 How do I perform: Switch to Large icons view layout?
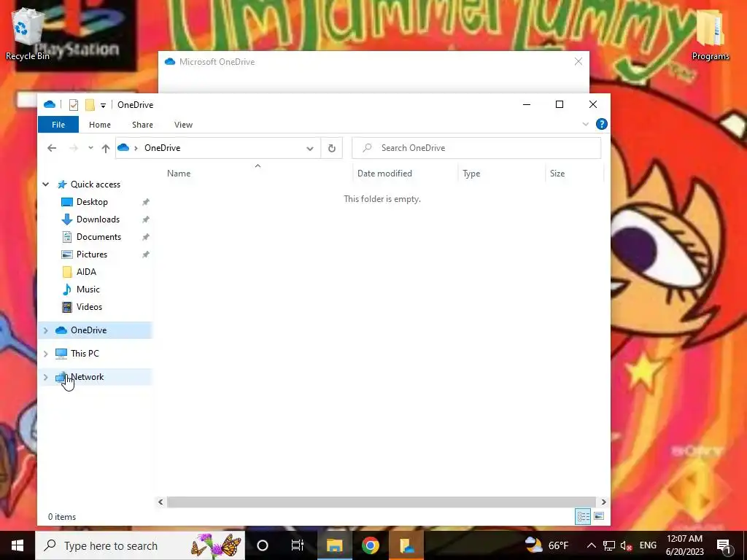pyautogui.click(x=600, y=517)
